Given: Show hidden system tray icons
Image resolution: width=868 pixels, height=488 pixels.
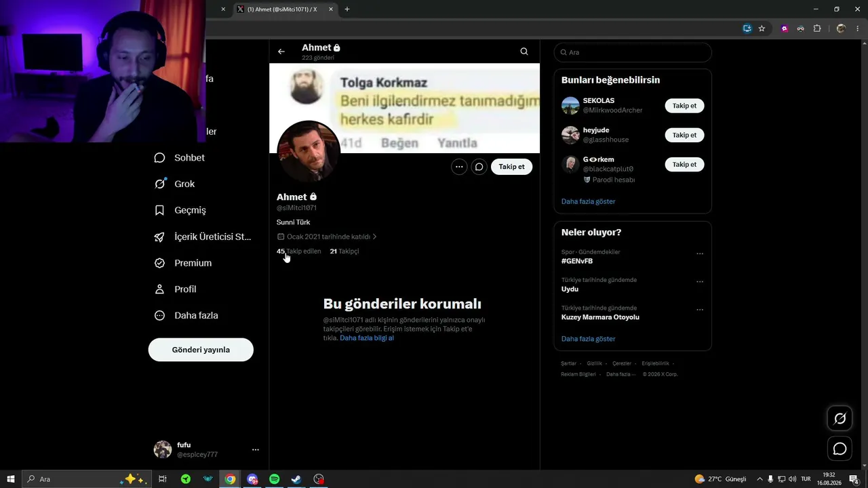Looking at the screenshot, I should pos(759,479).
